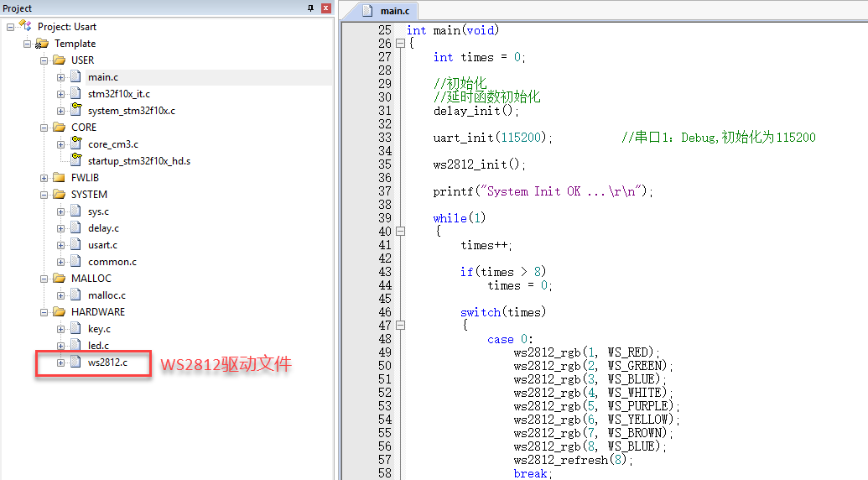
Task: Expand main.c dependencies in tree
Action: coord(61,77)
